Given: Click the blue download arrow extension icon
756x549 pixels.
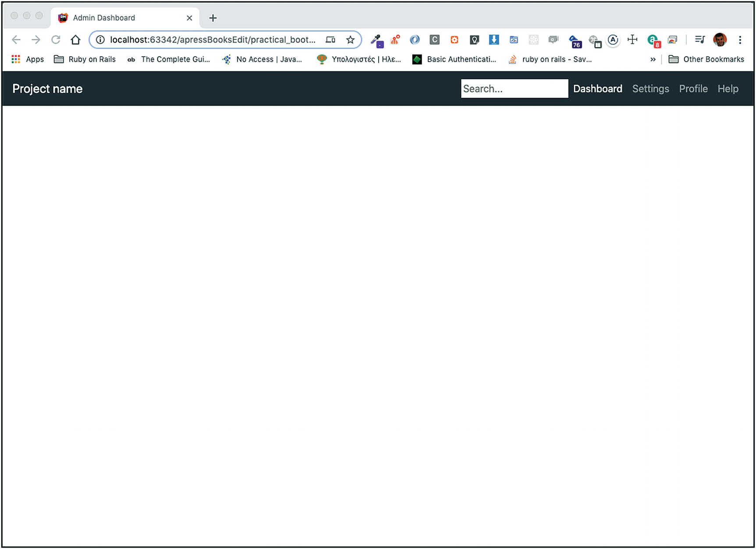Looking at the screenshot, I should (x=494, y=40).
